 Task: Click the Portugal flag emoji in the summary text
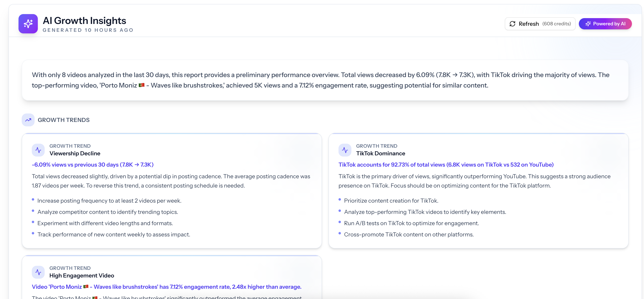point(141,85)
